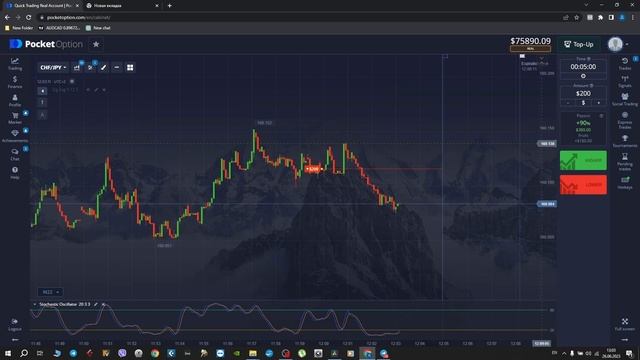The width and height of the screenshot is (640, 360).
Task: Click the 00:05:00 trade time field
Action: [x=583, y=67]
